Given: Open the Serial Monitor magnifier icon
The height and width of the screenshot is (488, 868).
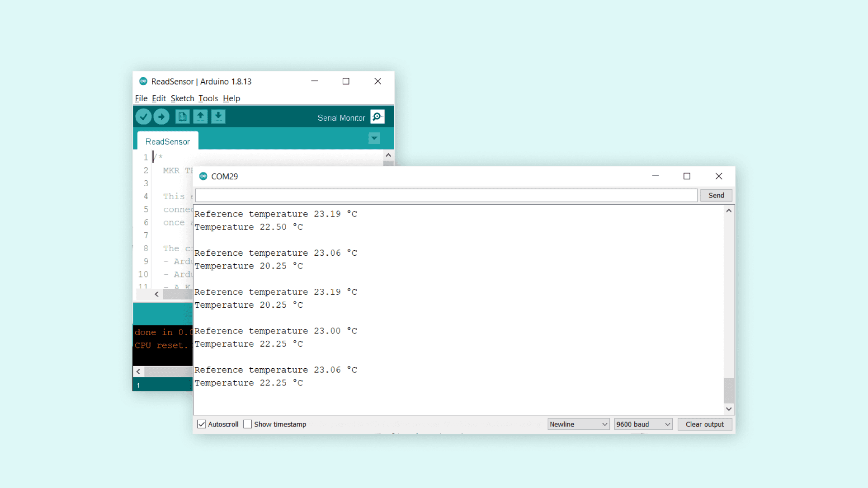Looking at the screenshot, I should 377,117.
